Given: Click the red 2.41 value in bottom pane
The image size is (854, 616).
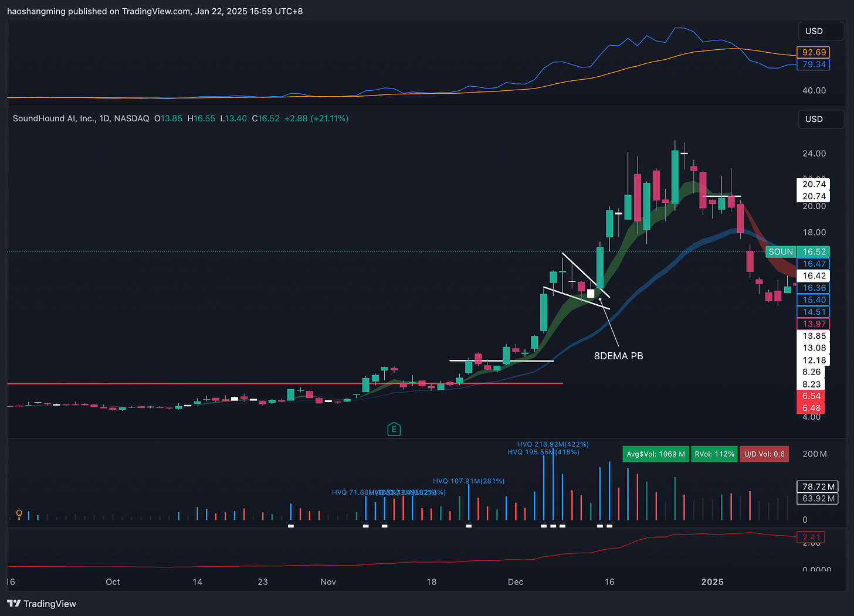Looking at the screenshot, I should (811, 537).
